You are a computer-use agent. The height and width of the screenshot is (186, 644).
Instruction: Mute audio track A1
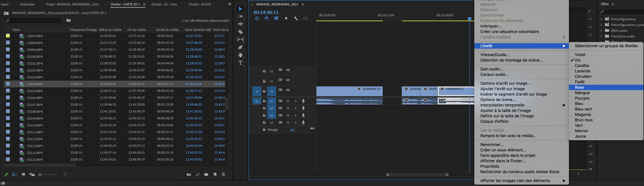tap(288, 101)
